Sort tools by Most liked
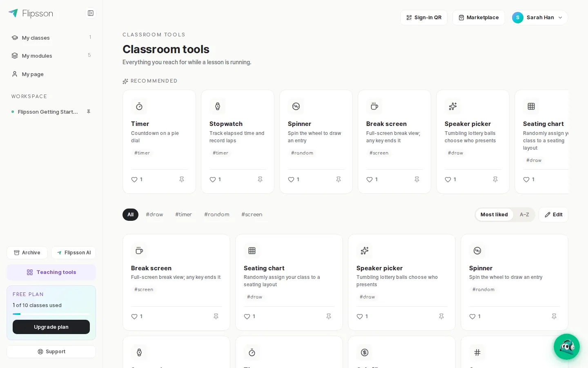The image size is (588, 368). [494, 215]
